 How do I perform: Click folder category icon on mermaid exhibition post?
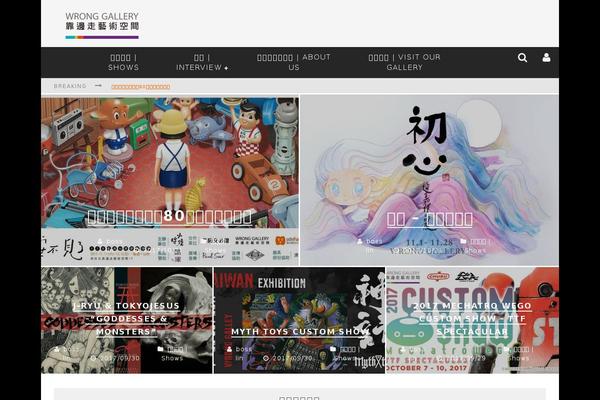coord(463,241)
